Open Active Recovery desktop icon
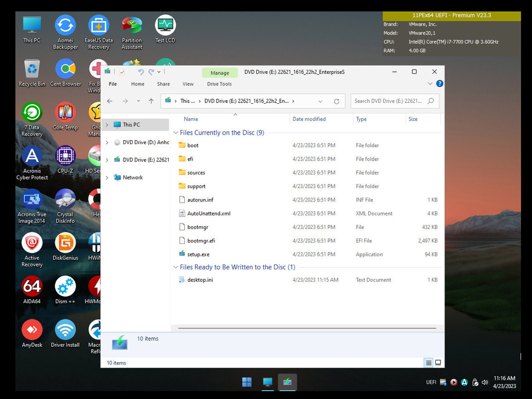 32,250
